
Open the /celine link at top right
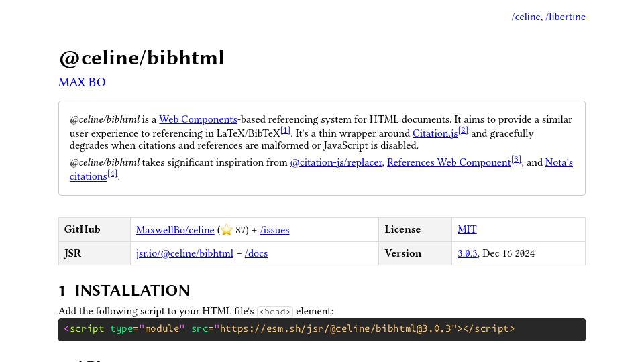click(x=526, y=17)
